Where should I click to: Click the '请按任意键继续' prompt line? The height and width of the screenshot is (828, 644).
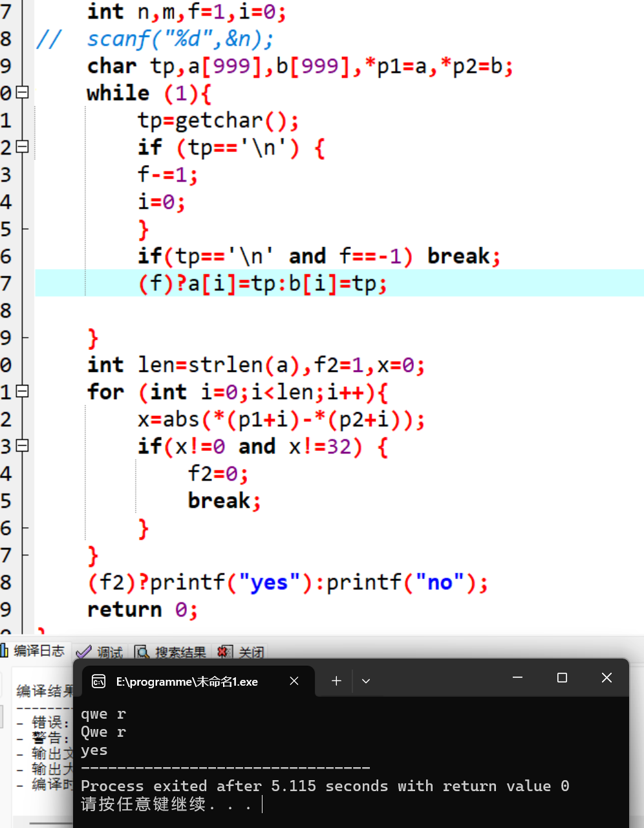click(x=166, y=804)
